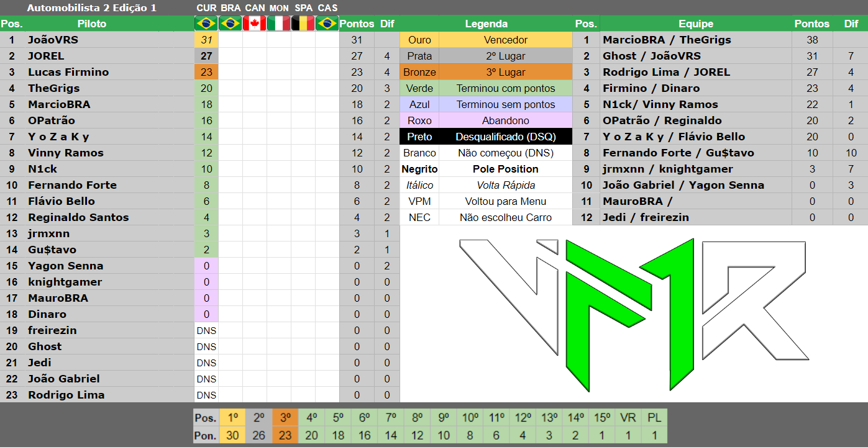Click the CUR race abbreviation
The height and width of the screenshot is (447, 868).
tap(206, 8)
